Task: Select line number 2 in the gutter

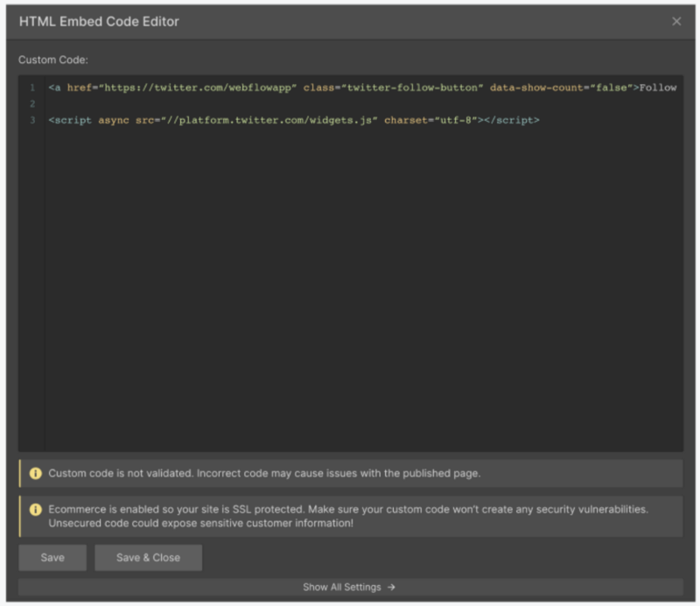Action: pyautogui.click(x=31, y=103)
